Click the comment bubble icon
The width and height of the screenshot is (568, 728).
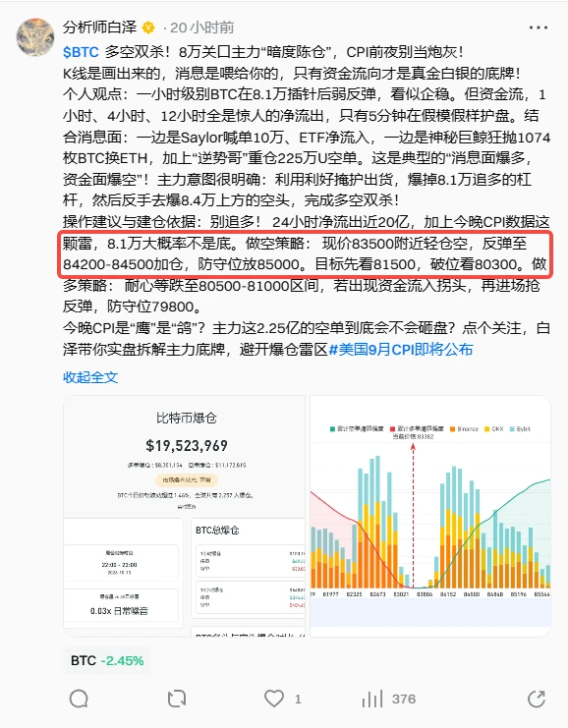79,699
